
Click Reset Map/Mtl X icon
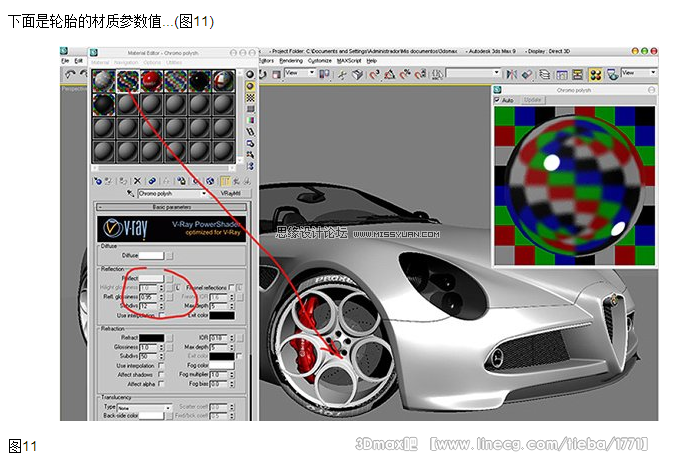[137, 181]
